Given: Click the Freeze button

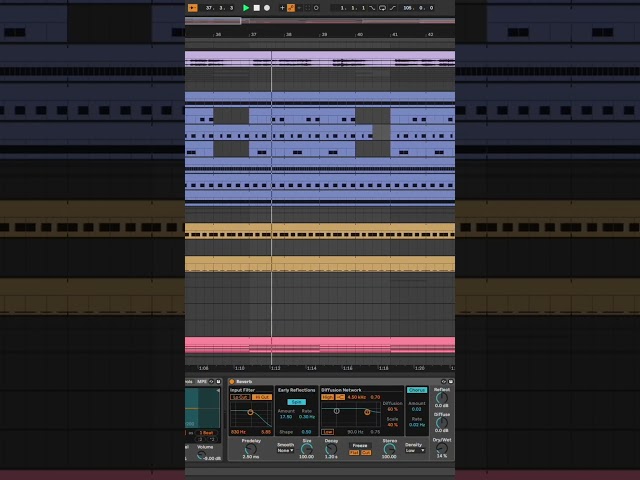Looking at the screenshot, I should [360, 446].
